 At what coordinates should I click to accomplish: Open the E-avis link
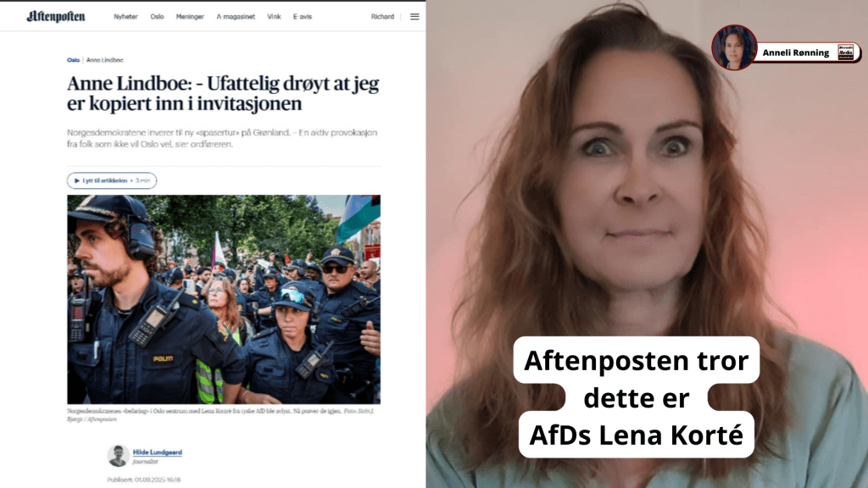303,17
